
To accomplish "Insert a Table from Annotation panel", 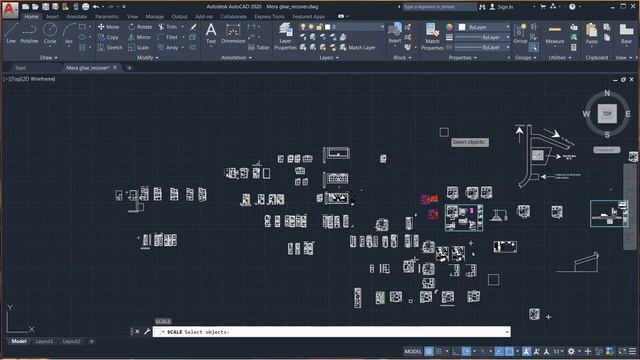I will [x=259, y=47].
